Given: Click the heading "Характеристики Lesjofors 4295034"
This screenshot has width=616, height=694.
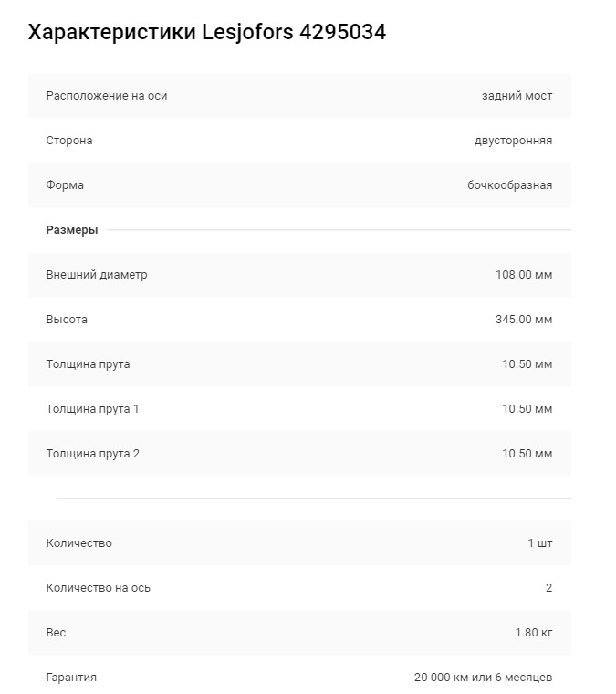Looking at the screenshot, I should pyautogui.click(x=207, y=33).
